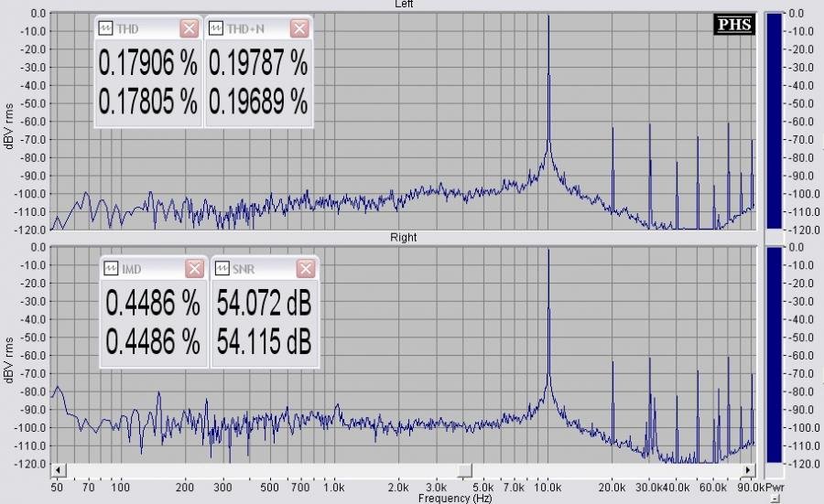Close the IMD measurement window
824x504 pixels.
[194, 268]
